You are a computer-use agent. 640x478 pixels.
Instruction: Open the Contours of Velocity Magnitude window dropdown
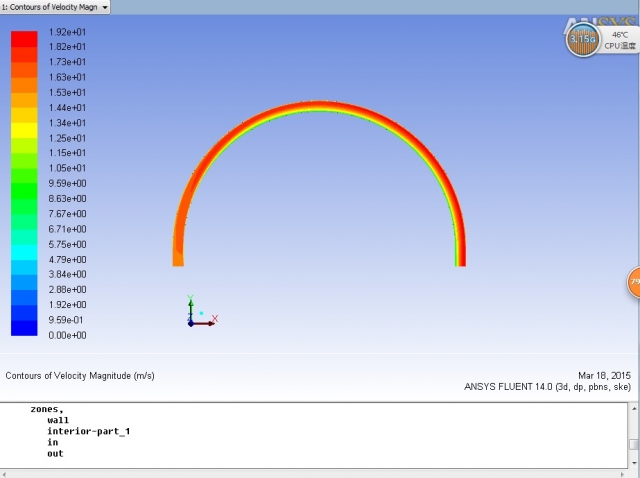[x=105, y=7]
